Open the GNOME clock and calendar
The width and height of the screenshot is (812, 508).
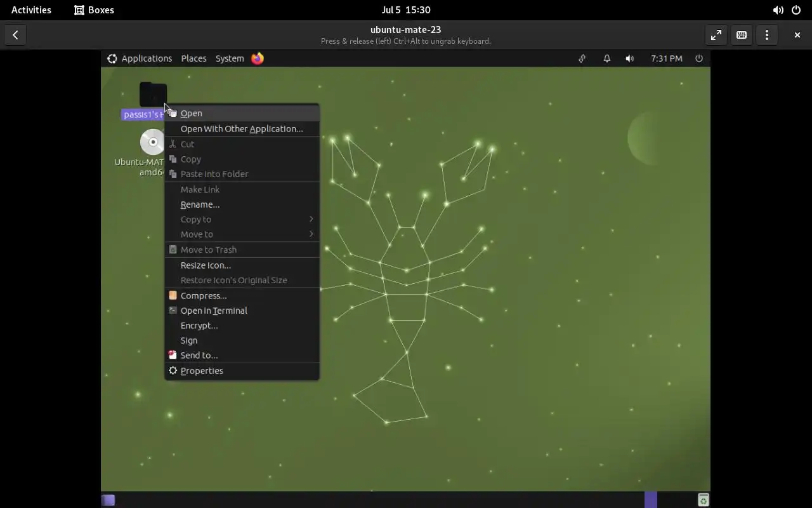click(x=406, y=10)
